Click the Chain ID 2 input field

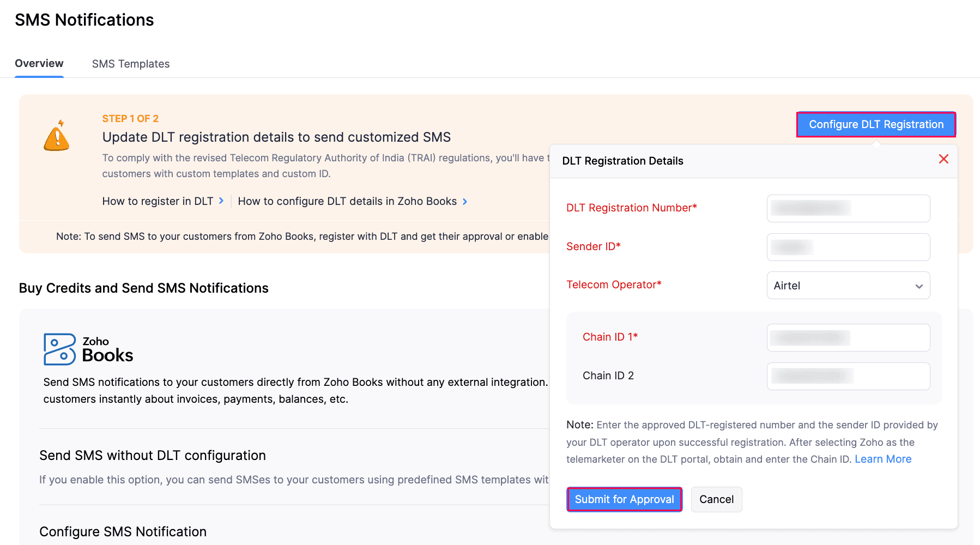[x=848, y=376]
